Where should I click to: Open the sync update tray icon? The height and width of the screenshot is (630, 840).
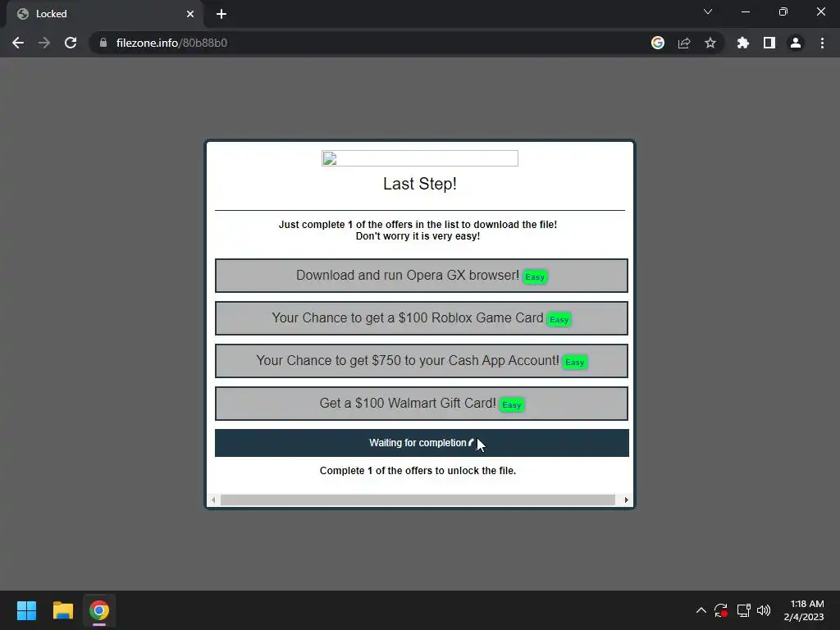pos(721,610)
